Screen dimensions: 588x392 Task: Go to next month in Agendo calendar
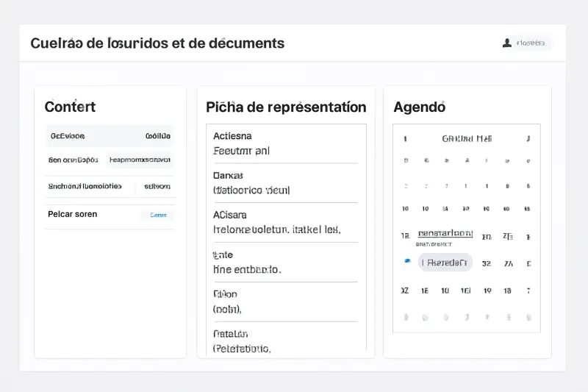tap(528, 139)
